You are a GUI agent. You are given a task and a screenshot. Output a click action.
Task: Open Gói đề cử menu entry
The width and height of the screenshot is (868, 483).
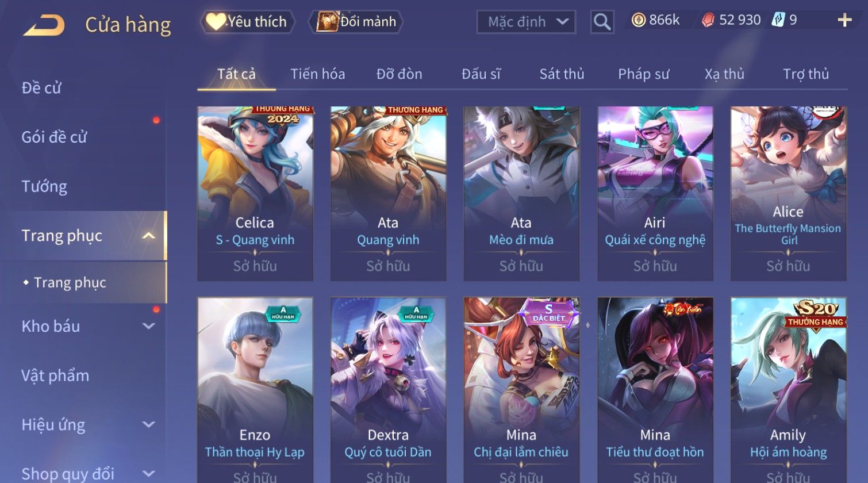pyautogui.click(x=54, y=137)
